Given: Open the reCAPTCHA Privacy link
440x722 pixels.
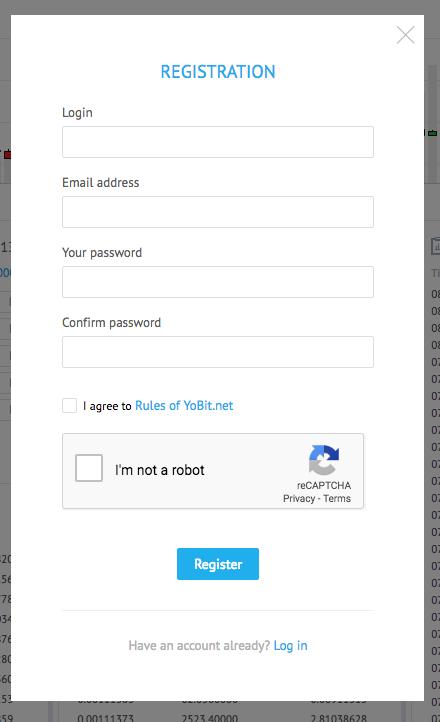Looking at the screenshot, I should tap(299, 499).
